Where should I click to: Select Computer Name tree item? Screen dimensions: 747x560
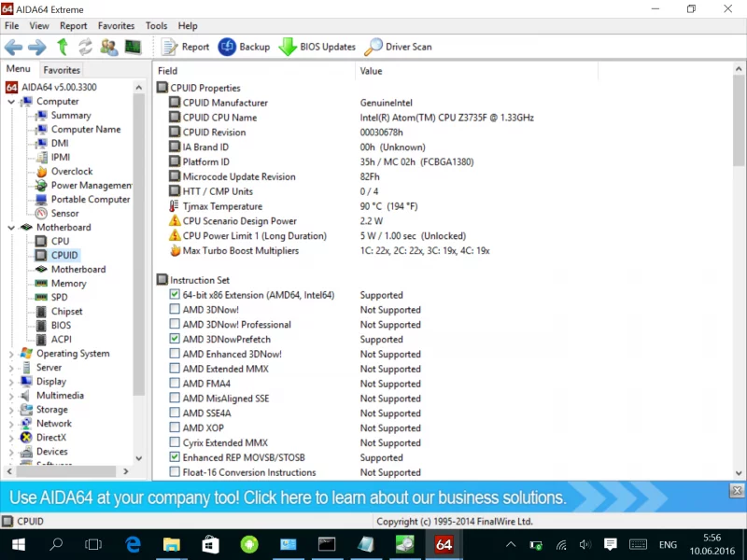pyautogui.click(x=86, y=130)
